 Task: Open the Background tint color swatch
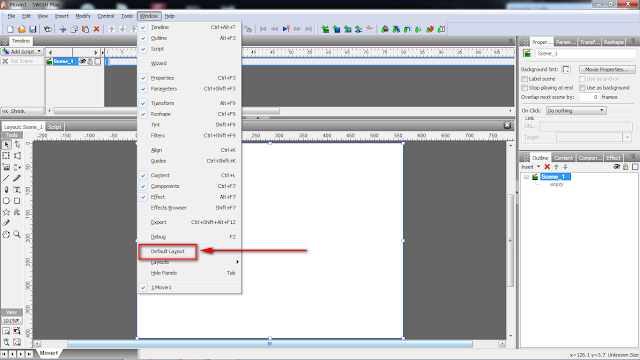(566, 69)
